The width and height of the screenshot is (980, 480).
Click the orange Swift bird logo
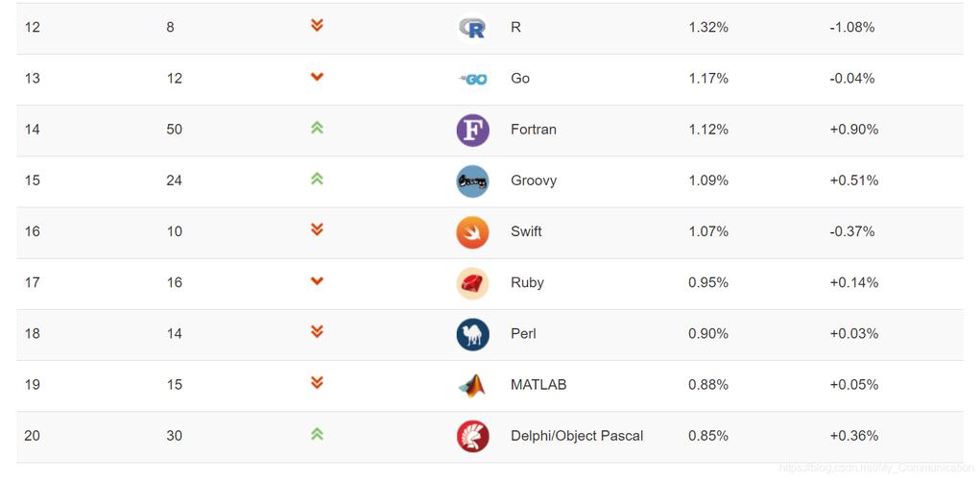pos(472,232)
